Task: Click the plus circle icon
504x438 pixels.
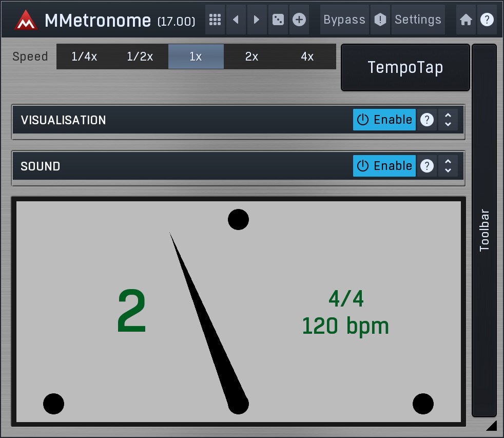Action: (x=299, y=20)
